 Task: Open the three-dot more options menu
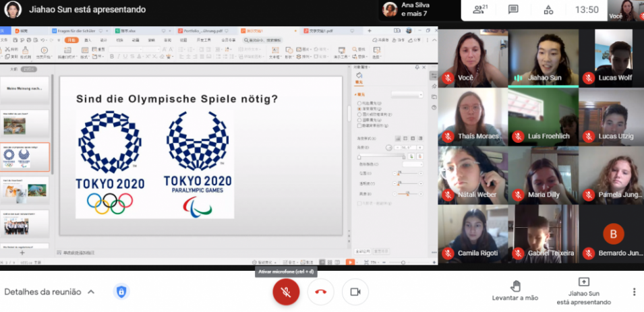pyautogui.click(x=634, y=292)
